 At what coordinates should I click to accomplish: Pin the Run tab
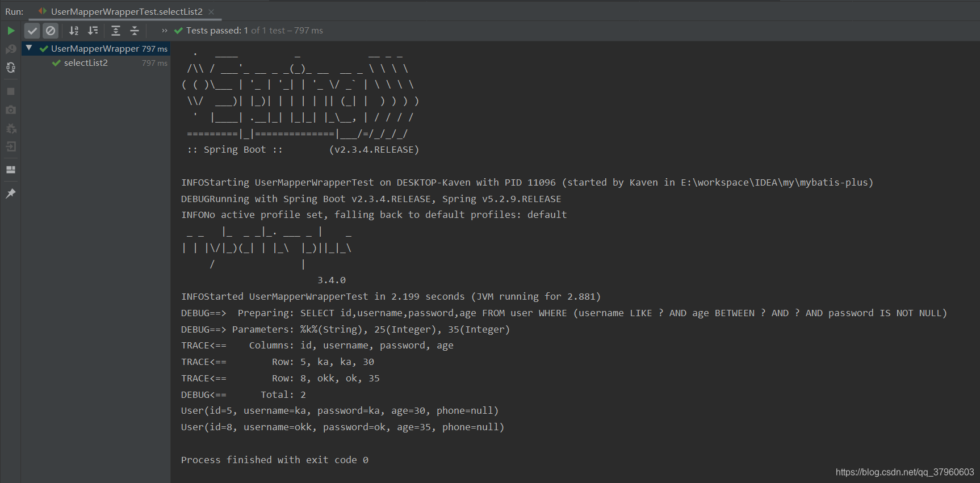[11, 194]
